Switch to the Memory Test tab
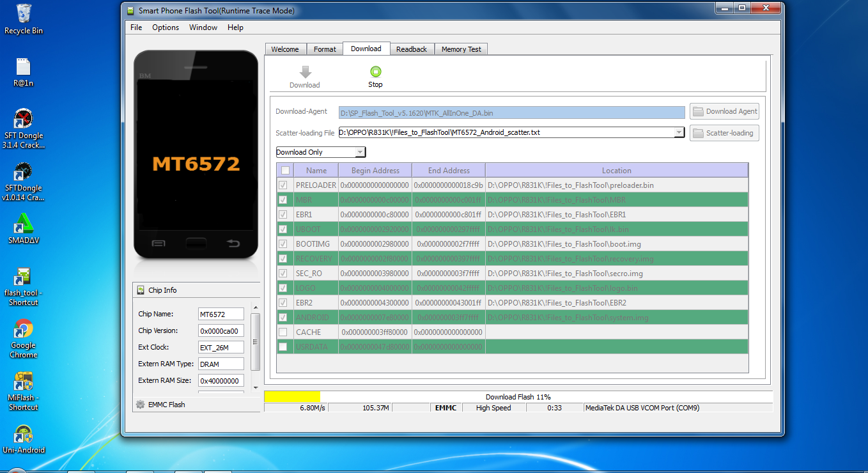 coord(461,49)
